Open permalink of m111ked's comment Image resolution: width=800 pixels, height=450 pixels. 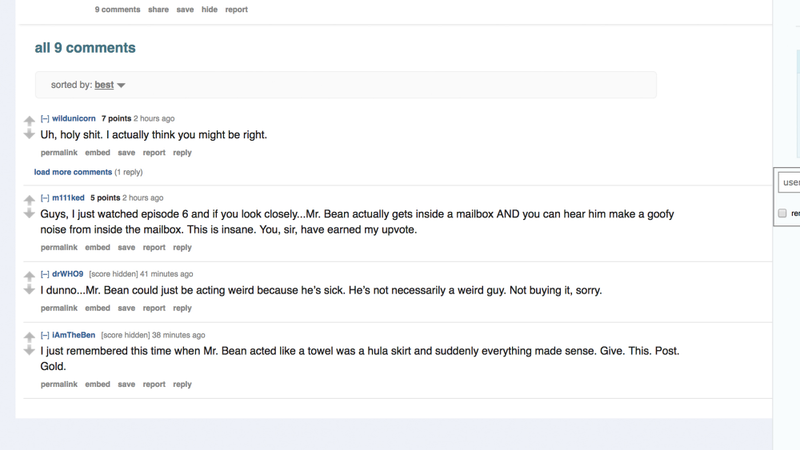pos(59,247)
